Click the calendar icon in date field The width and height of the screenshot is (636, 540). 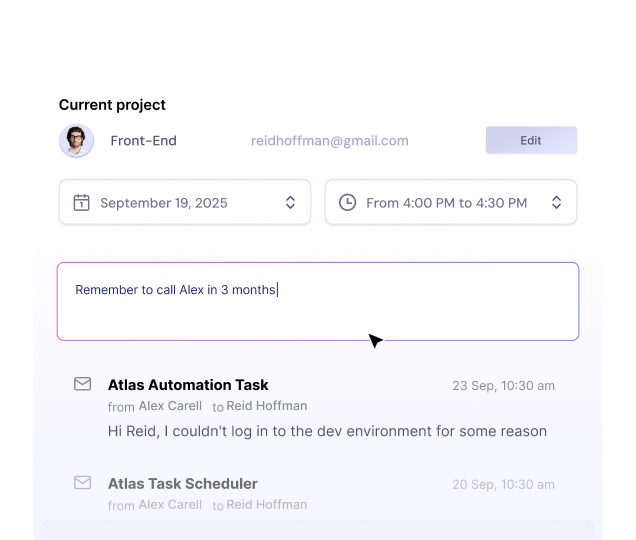click(82, 203)
